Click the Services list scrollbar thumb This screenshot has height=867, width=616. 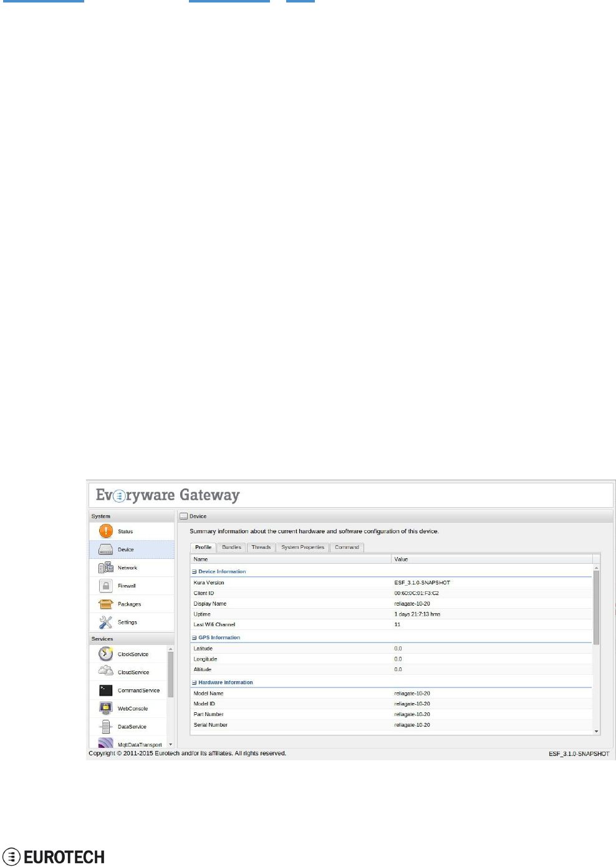coord(170,674)
